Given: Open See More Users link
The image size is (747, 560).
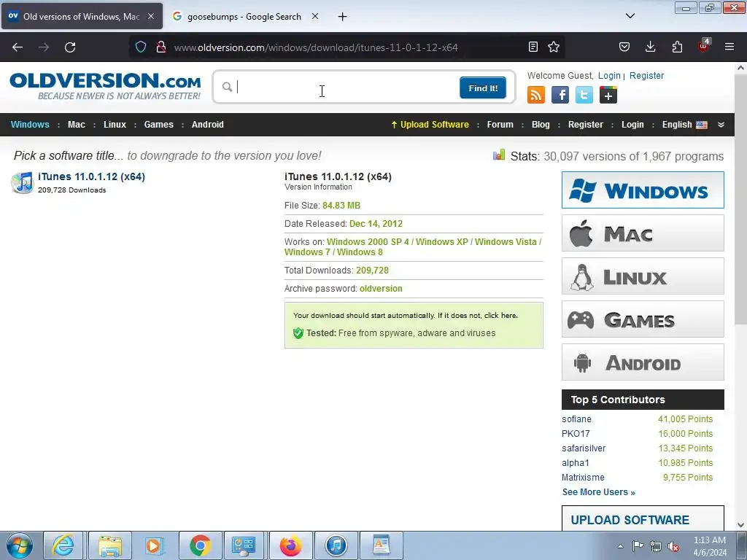Looking at the screenshot, I should [x=599, y=492].
